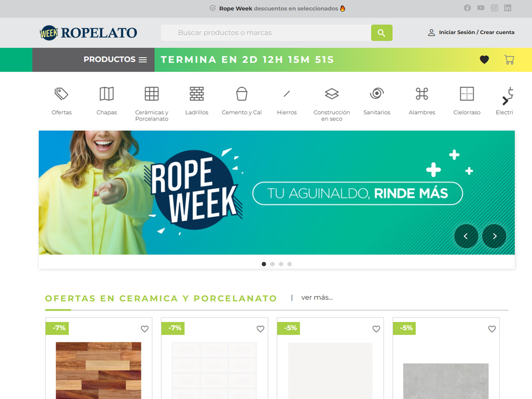Open favorites via black heart icon
Viewport: 532px width, 399px height.
pos(484,60)
